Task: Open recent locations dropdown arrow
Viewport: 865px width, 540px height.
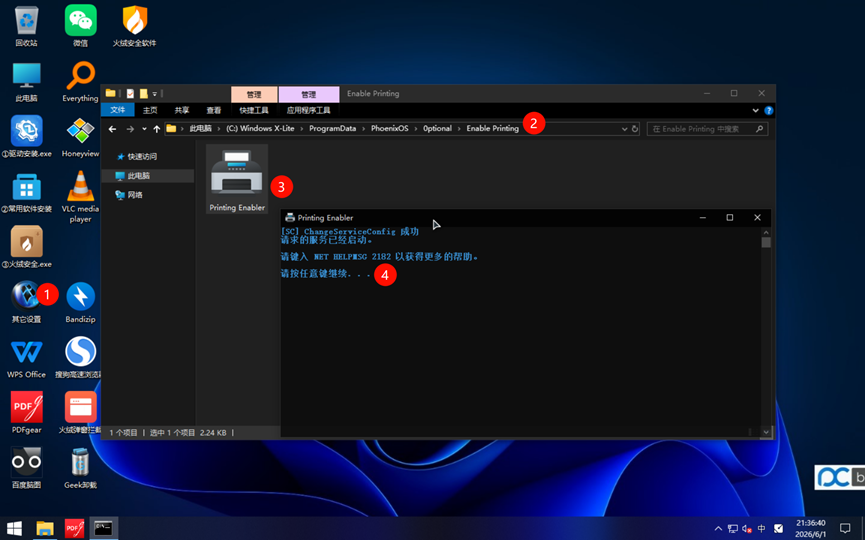Action: [144, 129]
